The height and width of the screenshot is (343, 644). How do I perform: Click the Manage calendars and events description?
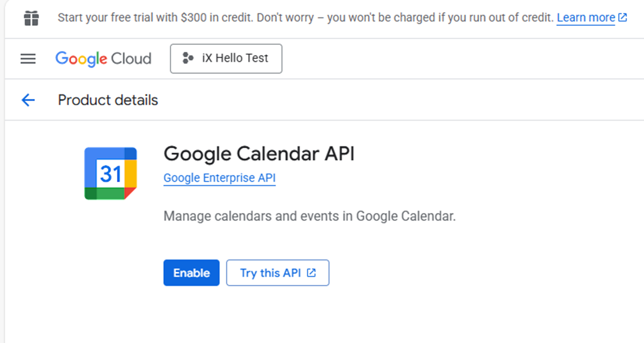pyautogui.click(x=309, y=216)
